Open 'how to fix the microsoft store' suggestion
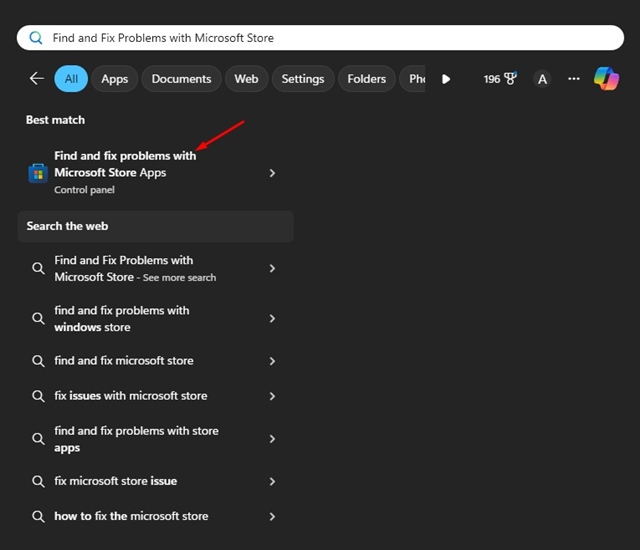Image resolution: width=640 pixels, height=550 pixels. pos(131,516)
